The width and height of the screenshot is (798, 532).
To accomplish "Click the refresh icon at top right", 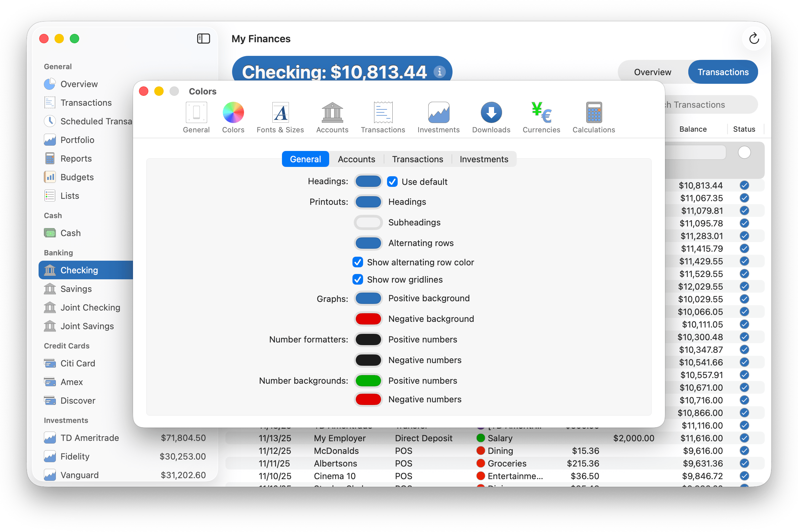I will click(753, 39).
